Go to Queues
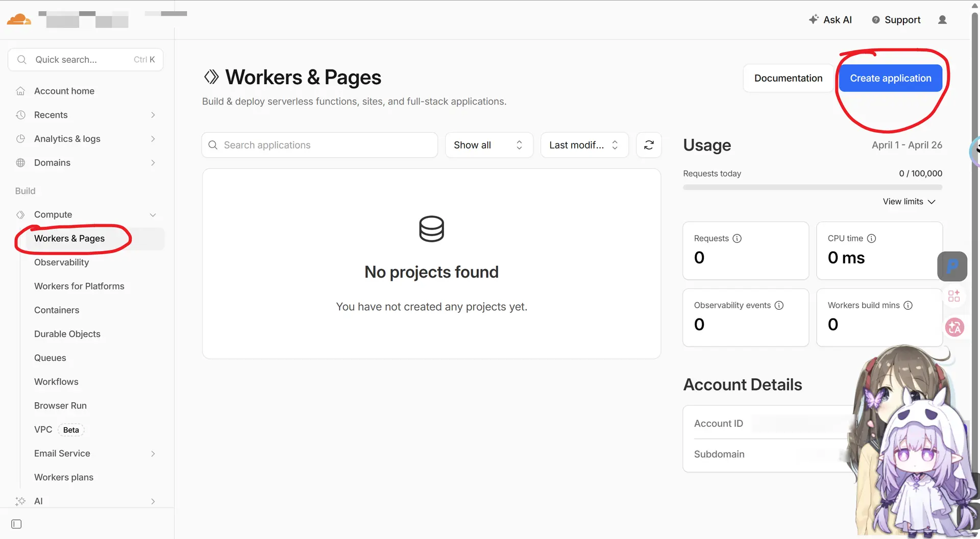The width and height of the screenshot is (980, 539). click(x=50, y=358)
